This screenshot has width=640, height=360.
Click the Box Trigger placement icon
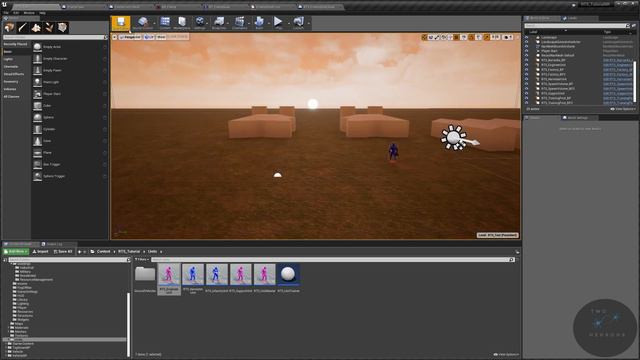[38, 164]
